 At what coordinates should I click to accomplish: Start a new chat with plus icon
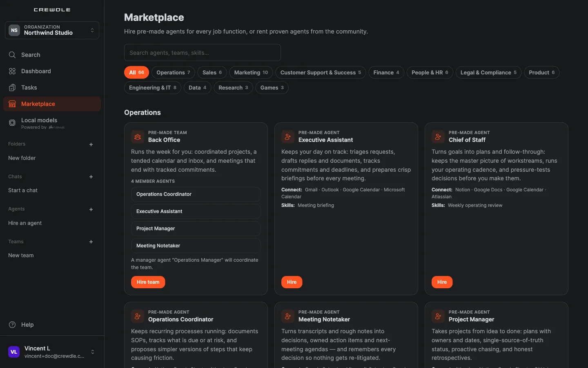tap(91, 177)
